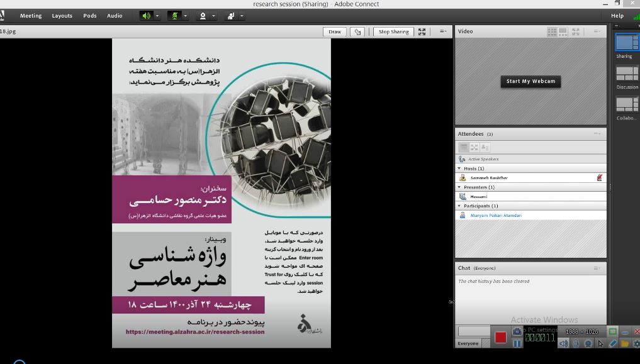Viewport: 640px width, 364px height.
Task: Open the Share pod options menu
Action: [x=443, y=31]
